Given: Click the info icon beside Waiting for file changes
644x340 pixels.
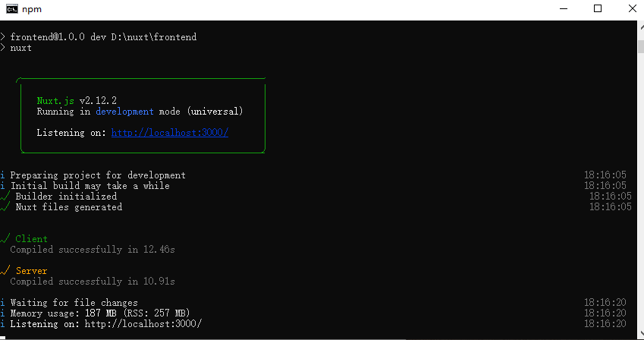Looking at the screenshot, I should pyautogui.click(x=2, y=303).
